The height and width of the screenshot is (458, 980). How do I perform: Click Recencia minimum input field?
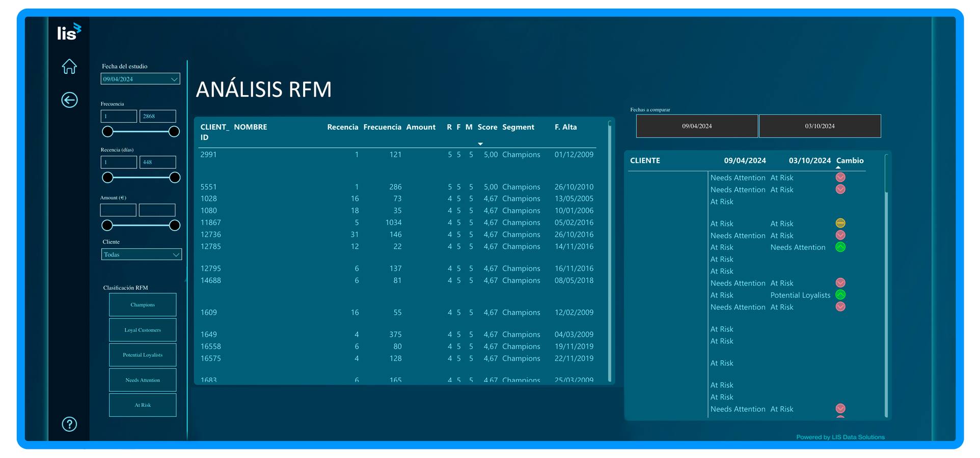[119, 162]
